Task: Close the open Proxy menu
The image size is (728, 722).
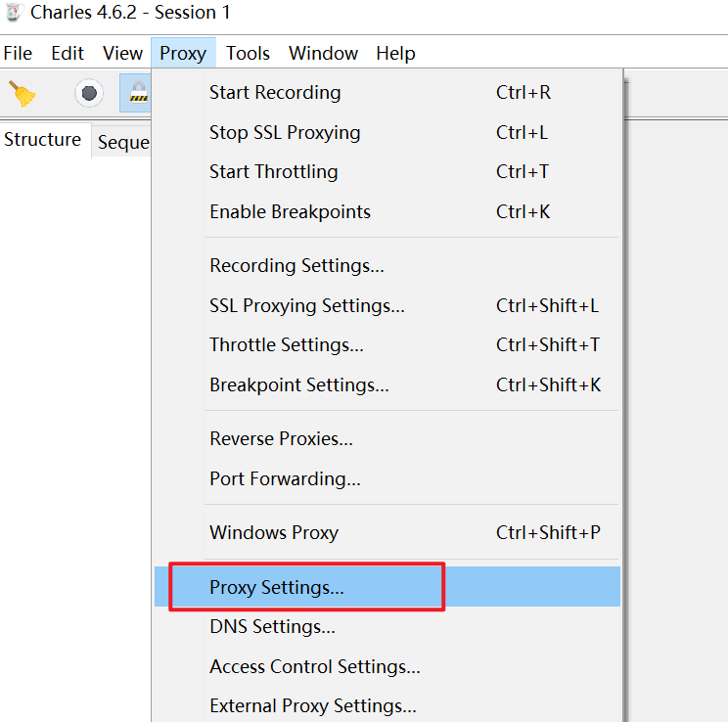Action: coord(183,53)
